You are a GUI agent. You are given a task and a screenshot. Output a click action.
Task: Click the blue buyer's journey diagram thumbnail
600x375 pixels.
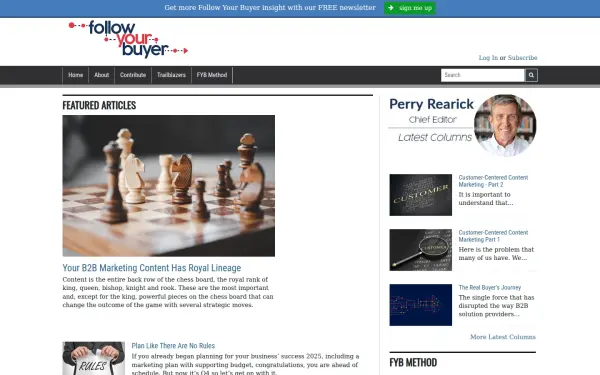(421, 305)
